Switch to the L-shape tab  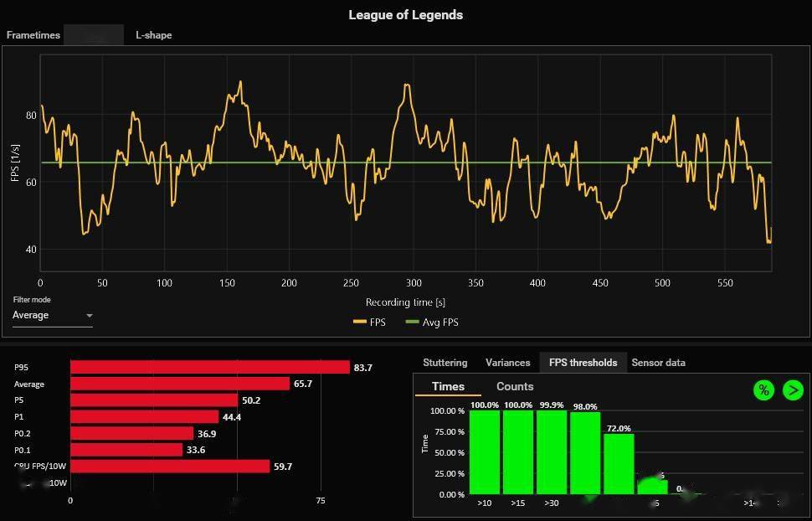point(153,35)
